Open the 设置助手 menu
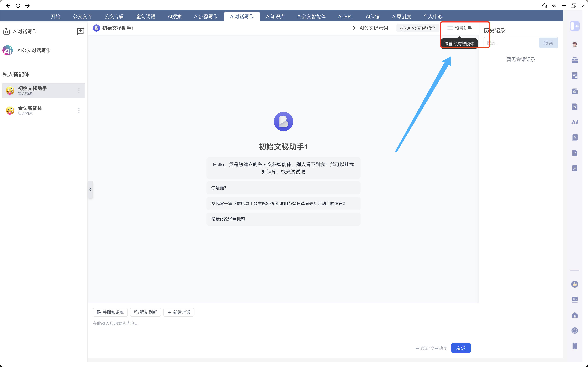This screenshot has width=588, height=367. point(459,28)
